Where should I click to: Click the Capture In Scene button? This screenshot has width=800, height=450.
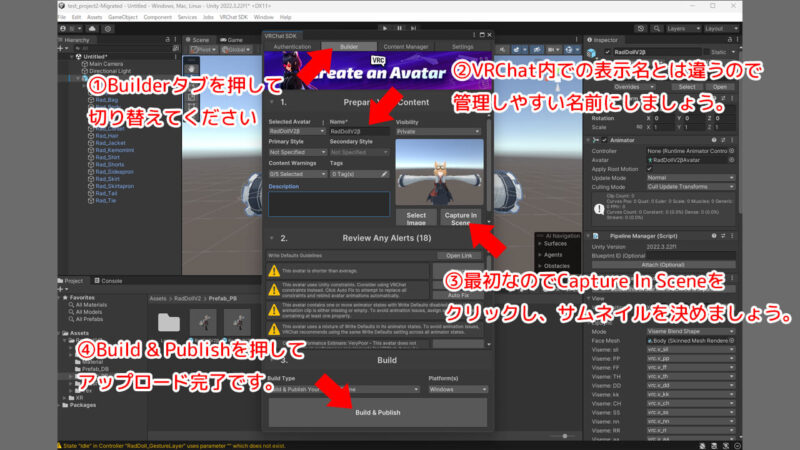tap(460, 218)
